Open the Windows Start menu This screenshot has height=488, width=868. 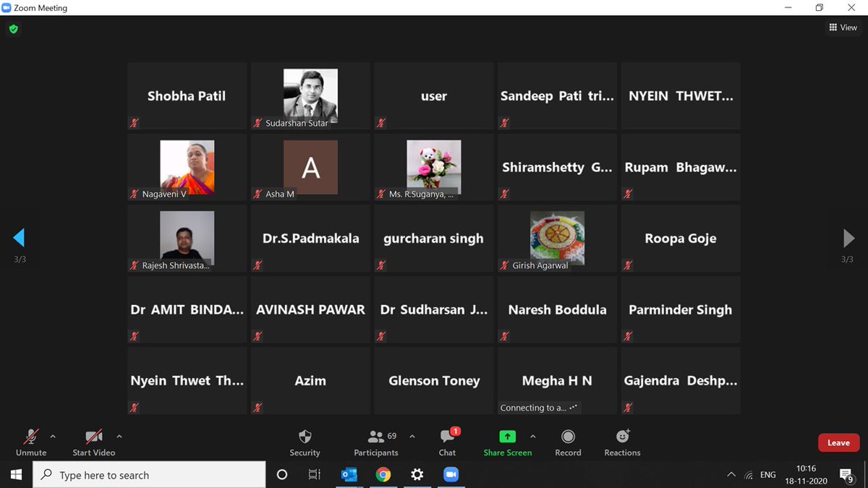click(16, 475)
